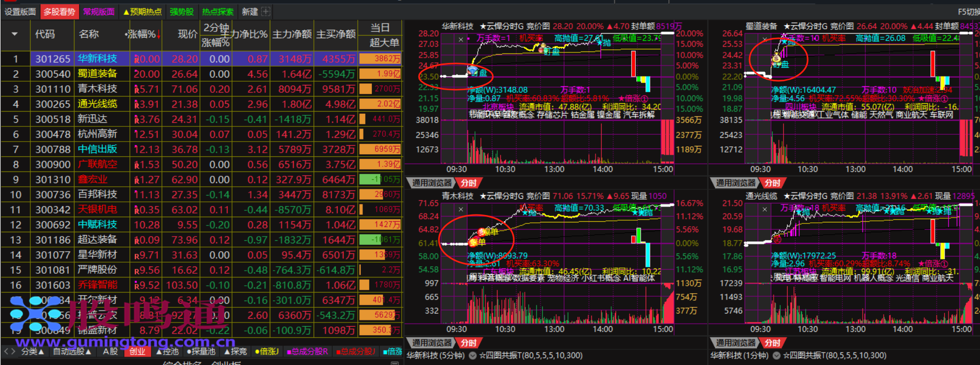The image size is (980, 365).
Task: Click orange 超大单 bar for 华新科技
Action: pyautogui.click(x=380, y=59)
